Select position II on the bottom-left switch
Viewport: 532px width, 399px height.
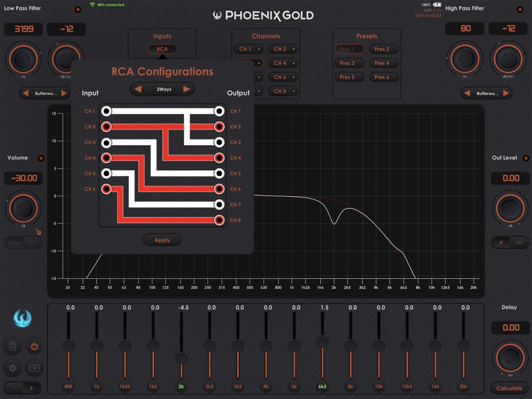pos(32,388)
